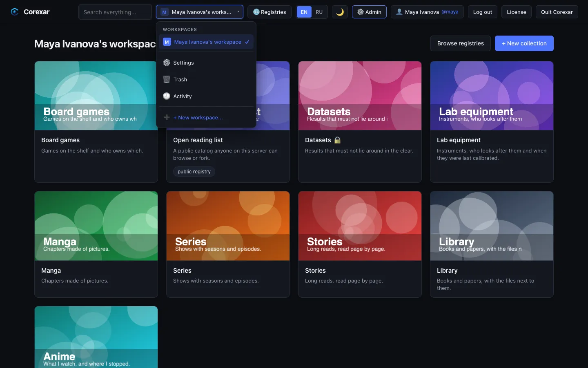Toggle the moon dark-theme switch
This screenshot has height=368, width=588.
pos(340,12)
